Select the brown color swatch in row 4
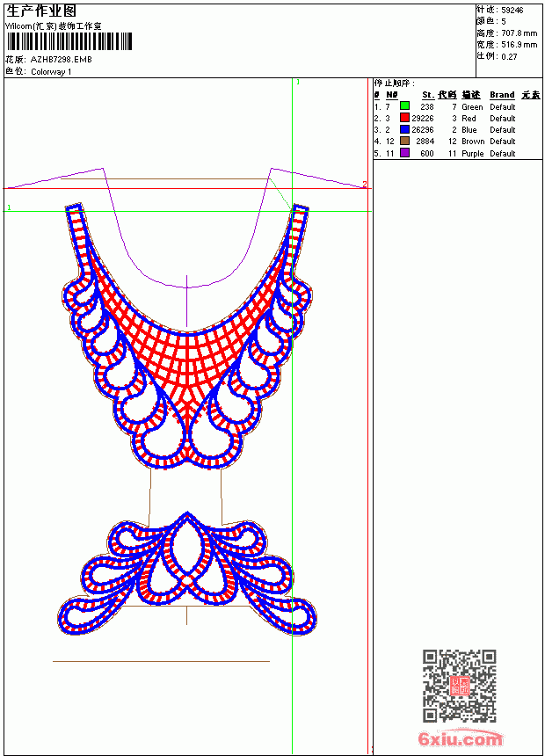 point(404,141)
